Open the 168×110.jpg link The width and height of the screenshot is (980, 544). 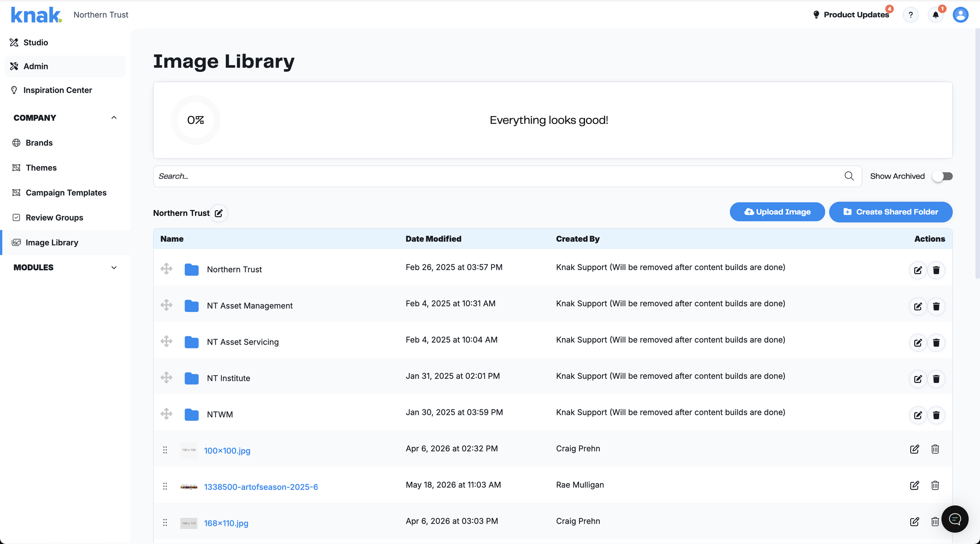click(x=226, y=523)
